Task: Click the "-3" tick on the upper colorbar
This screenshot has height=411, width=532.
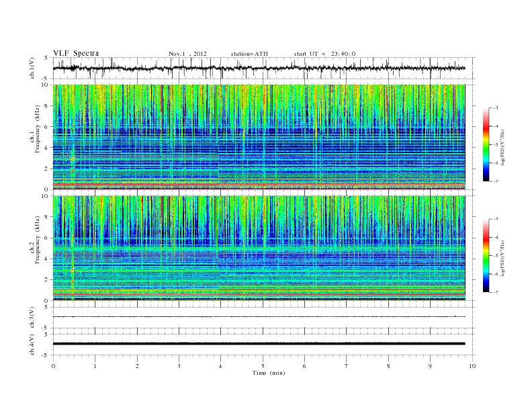Action: click(495, 108)
